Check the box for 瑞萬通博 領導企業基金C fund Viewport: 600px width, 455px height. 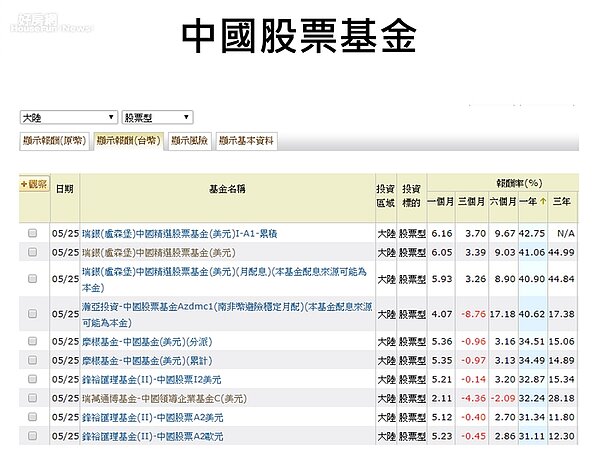(33, 398)
